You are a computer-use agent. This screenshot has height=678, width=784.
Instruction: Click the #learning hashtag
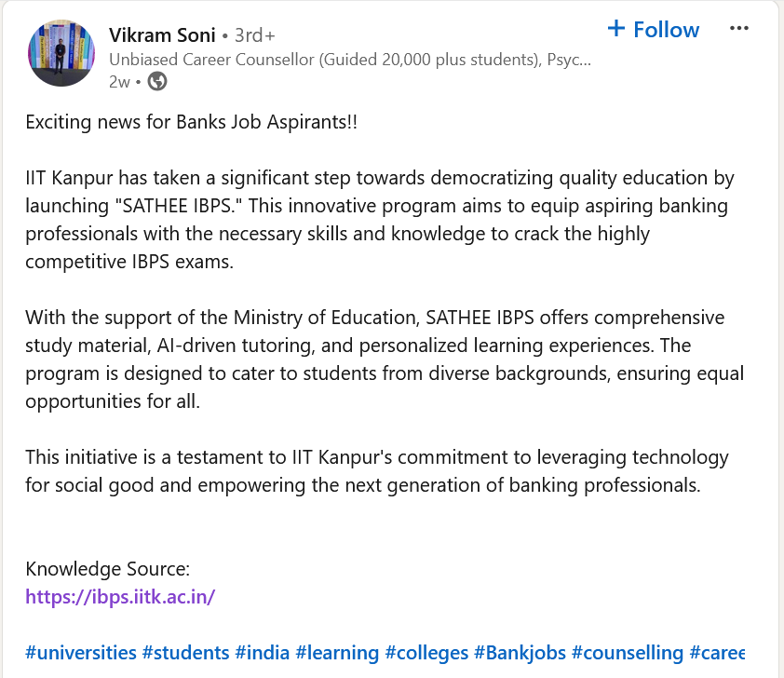pos(336,653)
